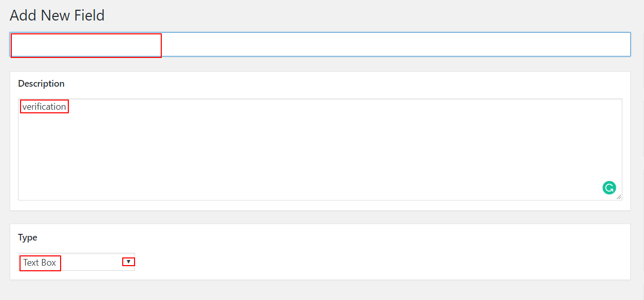Place cursor on the word 'verification'
The image size is (644, 300).
point(44,107)
